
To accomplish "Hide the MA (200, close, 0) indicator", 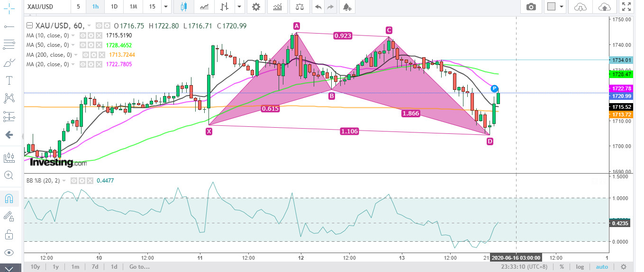I will (86, 55).
